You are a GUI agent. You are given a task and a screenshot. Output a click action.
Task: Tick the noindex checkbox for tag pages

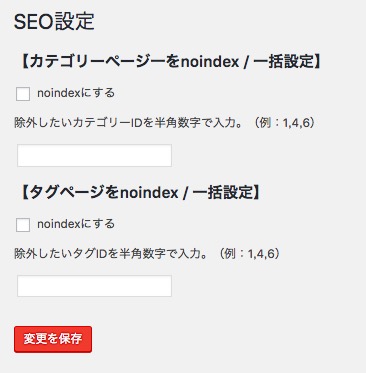[23, 225]
